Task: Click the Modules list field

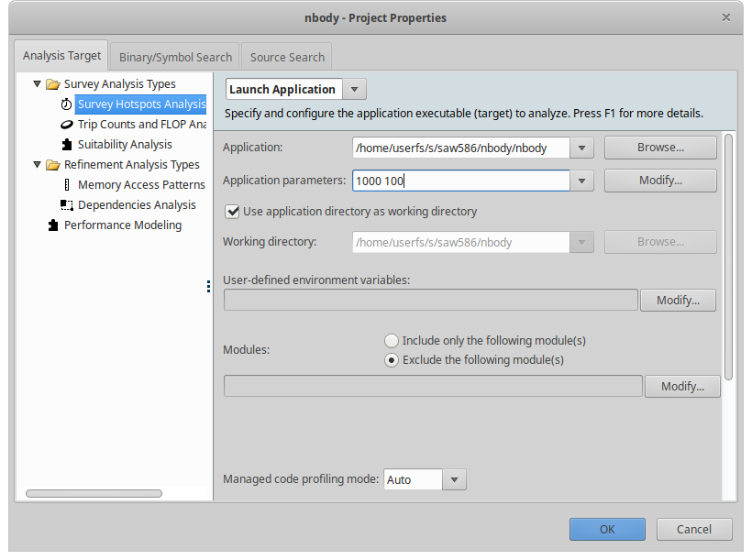Action: click(x=433, y=387)
